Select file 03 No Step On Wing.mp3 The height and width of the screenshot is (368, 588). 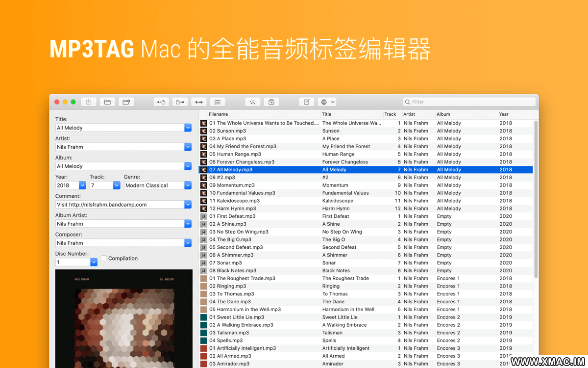click(239, 232)
